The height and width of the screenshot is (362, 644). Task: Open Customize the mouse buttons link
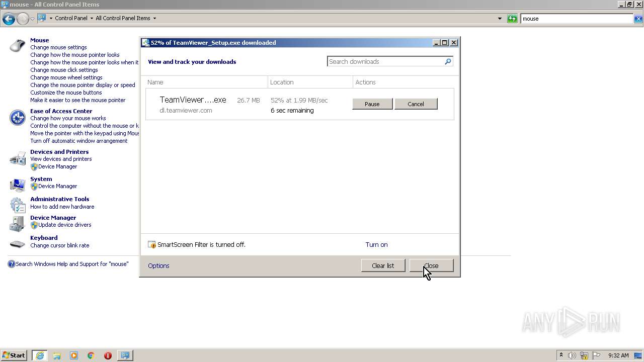(66, 93)
